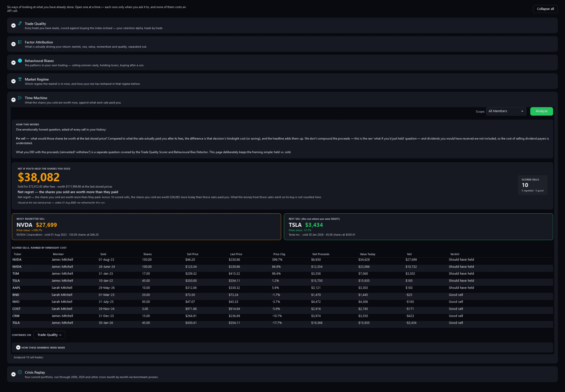565x392 pixels.
Task: Click the Net Proceeds column header
Action: (321, 254)
